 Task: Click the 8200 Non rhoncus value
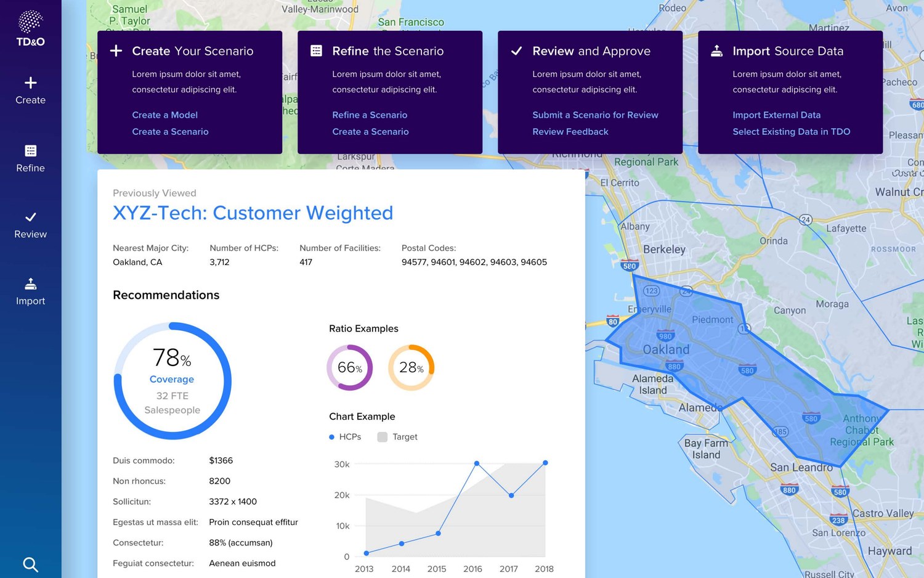coord(219,481)
